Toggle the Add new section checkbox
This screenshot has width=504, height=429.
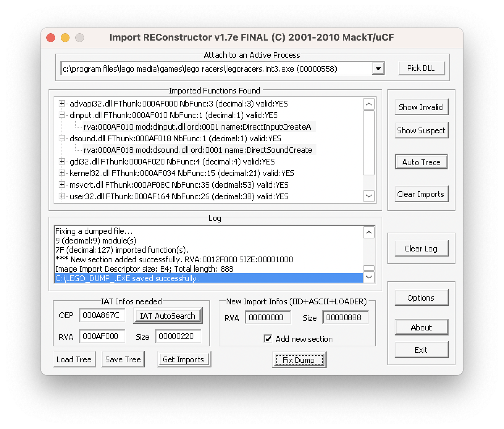268,339
